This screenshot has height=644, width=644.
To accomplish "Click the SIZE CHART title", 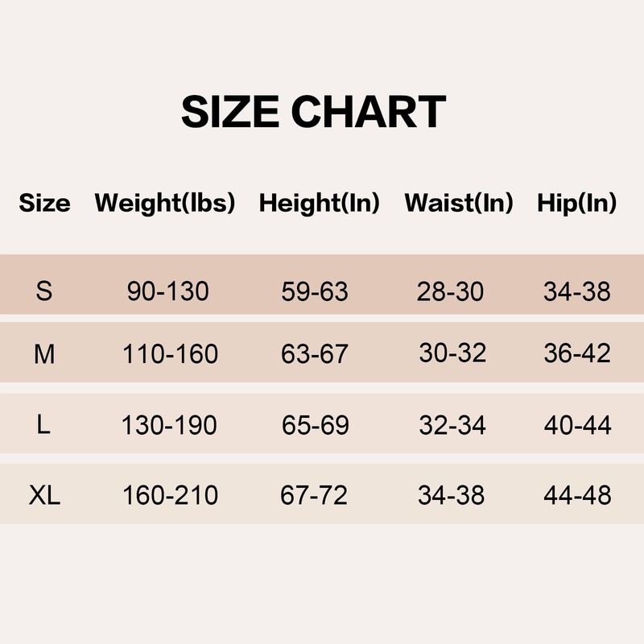I will 313,113.
